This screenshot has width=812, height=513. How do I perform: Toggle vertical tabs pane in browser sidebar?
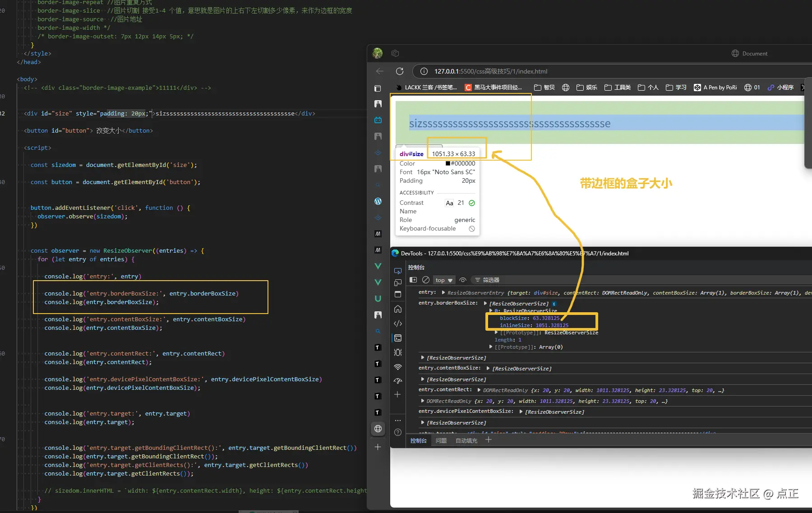[x=378, y=88]
